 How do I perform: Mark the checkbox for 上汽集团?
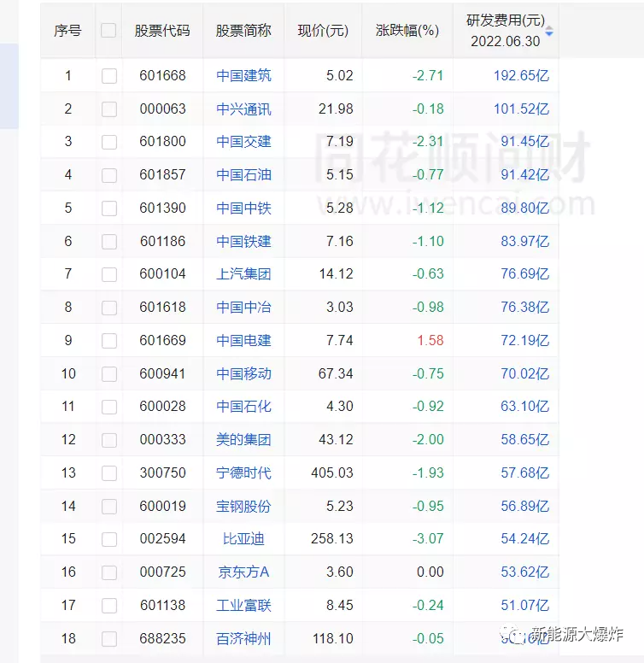pos(109,274)
